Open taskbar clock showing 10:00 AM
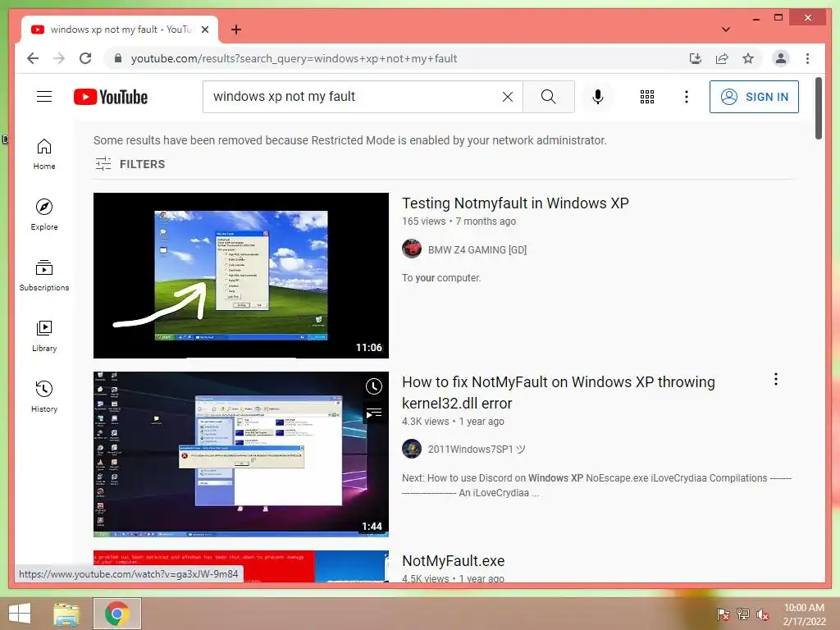 [x=804, y=614]
